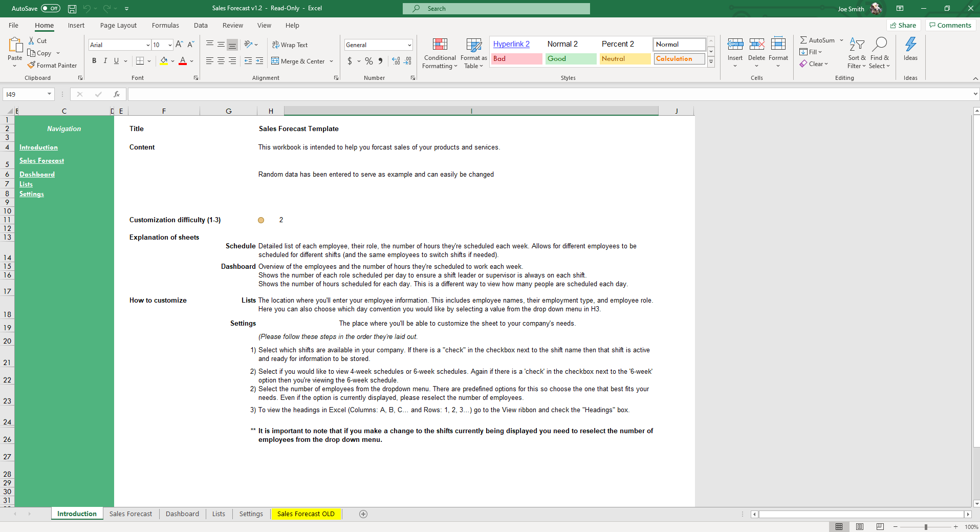Click the font color A icon

183,61
